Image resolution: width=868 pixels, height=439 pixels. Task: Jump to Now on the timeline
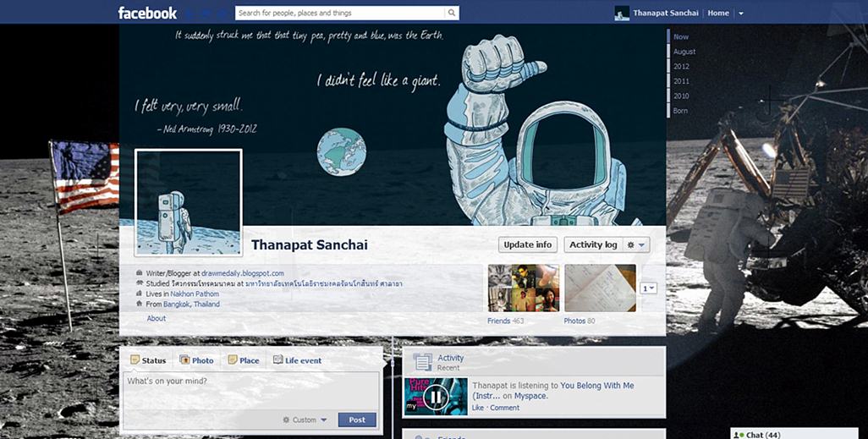pyautogui.click(x=681, y=36)
